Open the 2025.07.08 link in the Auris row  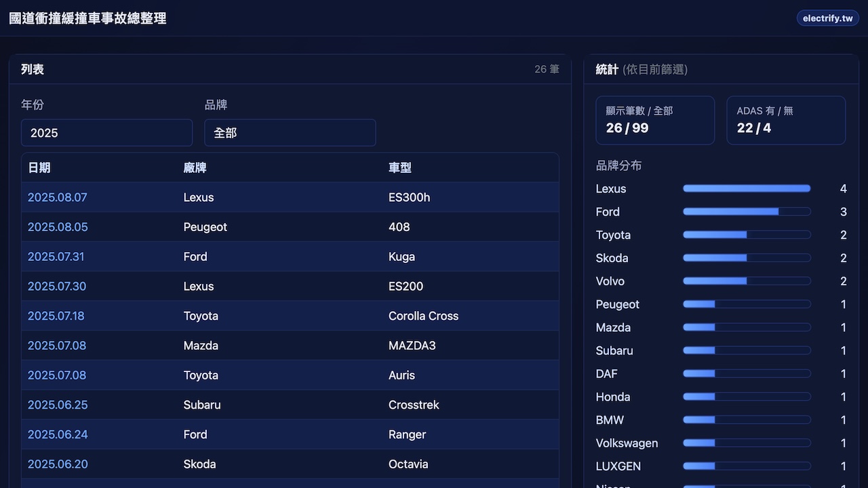(57, 375)
